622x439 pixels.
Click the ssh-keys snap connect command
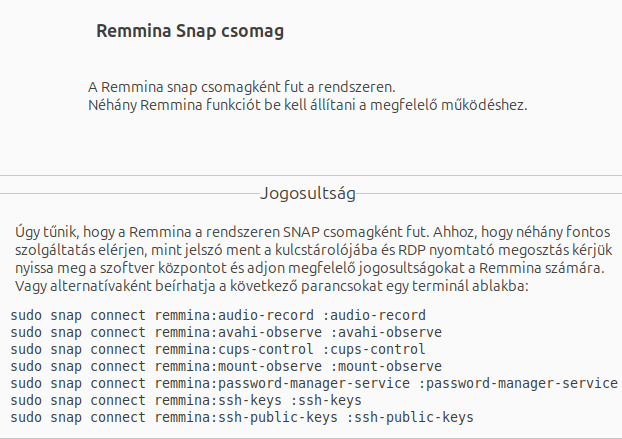186,401
